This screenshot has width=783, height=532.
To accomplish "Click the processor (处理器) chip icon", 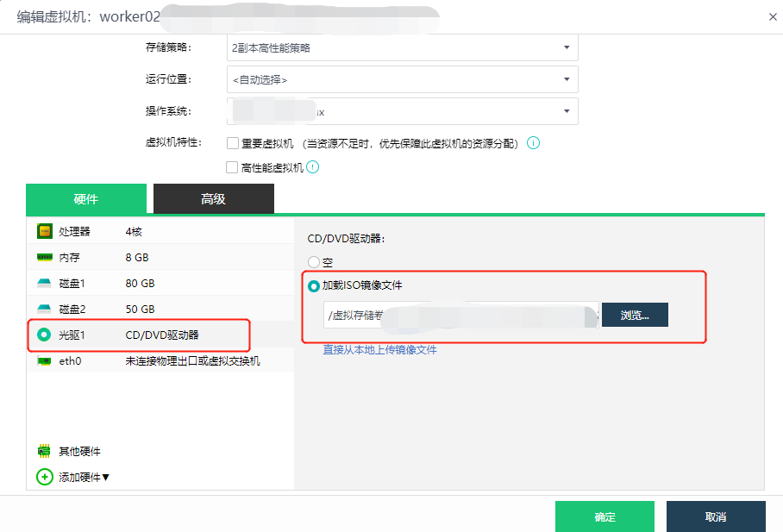I will 45,231.
